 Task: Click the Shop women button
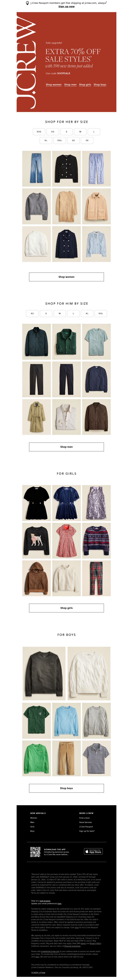(x=66, y=277)
